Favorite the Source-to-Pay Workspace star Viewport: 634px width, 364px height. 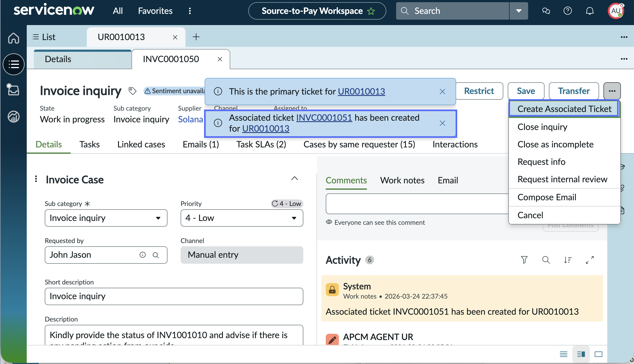point(371,11)
